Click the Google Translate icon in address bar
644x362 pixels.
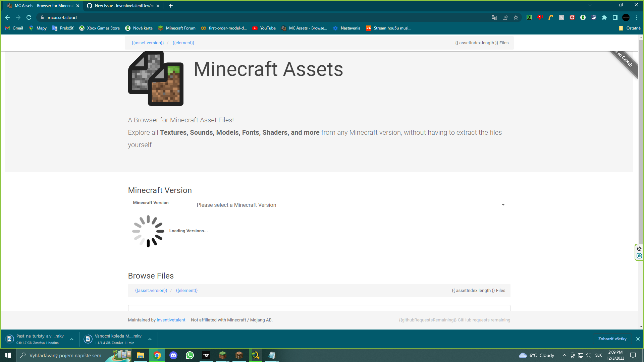[x=494, y=17]
